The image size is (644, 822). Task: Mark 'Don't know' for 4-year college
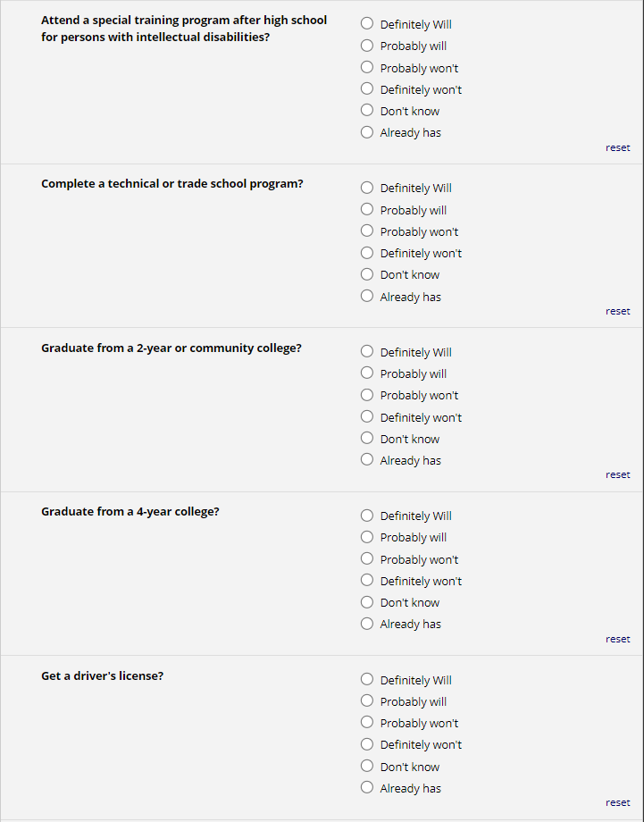(367, 602)
